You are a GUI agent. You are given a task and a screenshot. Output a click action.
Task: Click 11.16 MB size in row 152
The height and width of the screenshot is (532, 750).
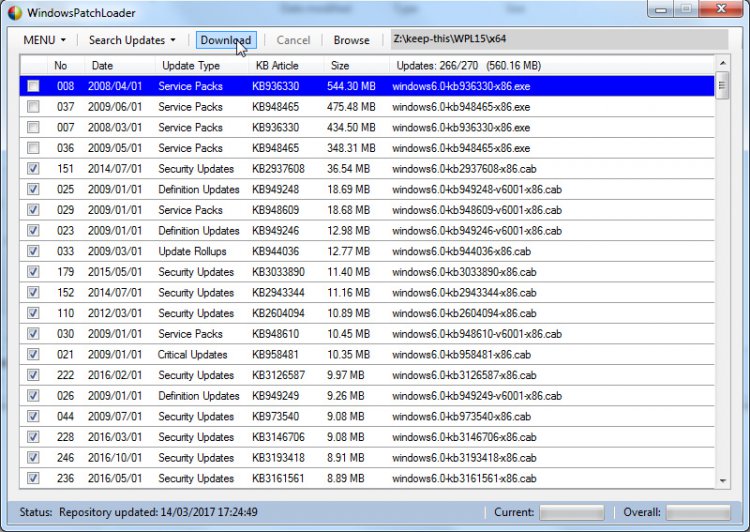pos(348,292)
